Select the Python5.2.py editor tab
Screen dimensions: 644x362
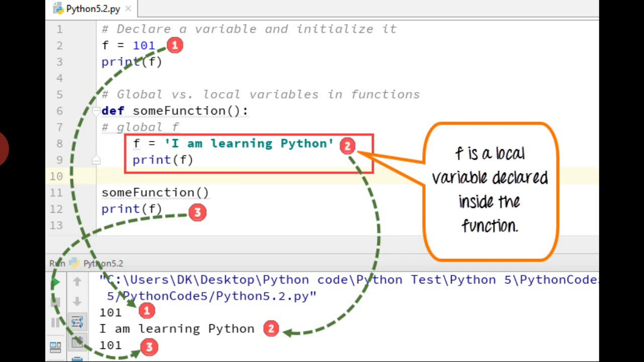pyautogui.click(x=93, y=9)
